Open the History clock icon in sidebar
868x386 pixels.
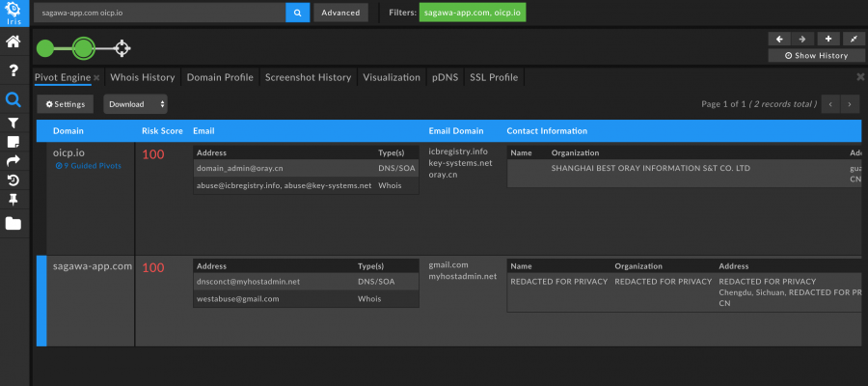pyautogui.click(x=14, y=180)
